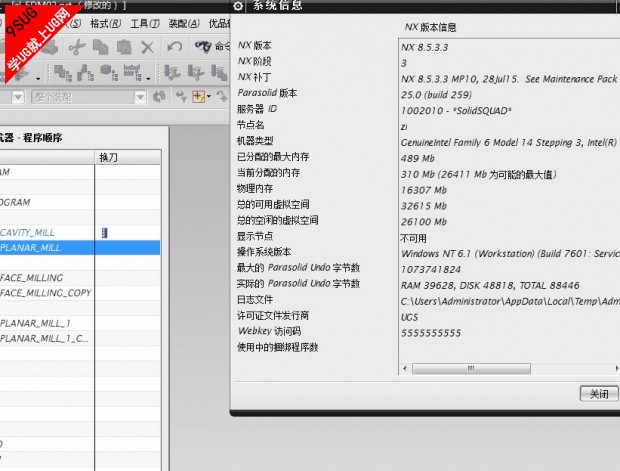
Task: Switch to Program Order View icon
Action: pos(62,73)
